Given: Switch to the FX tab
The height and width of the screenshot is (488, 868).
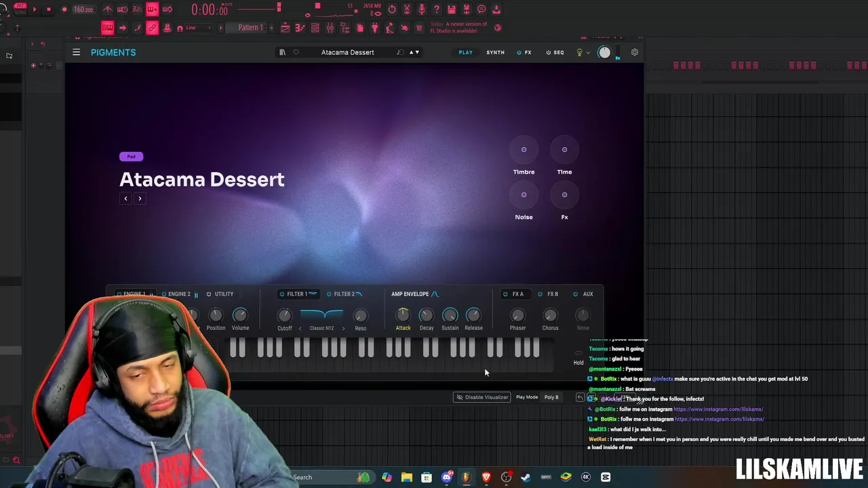Looking at the screenshot, I should [x=528, y=52].
